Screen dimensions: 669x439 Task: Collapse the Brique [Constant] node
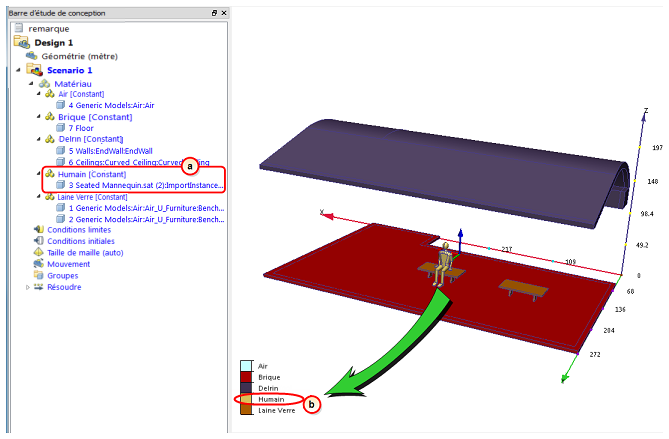[x=39, y=116]
